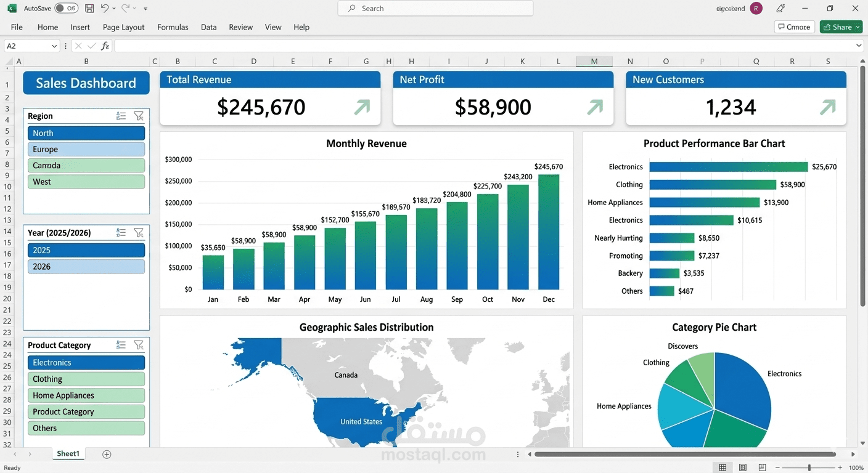Open the Review tab
The image size is (868, 473).
[240, 27]
